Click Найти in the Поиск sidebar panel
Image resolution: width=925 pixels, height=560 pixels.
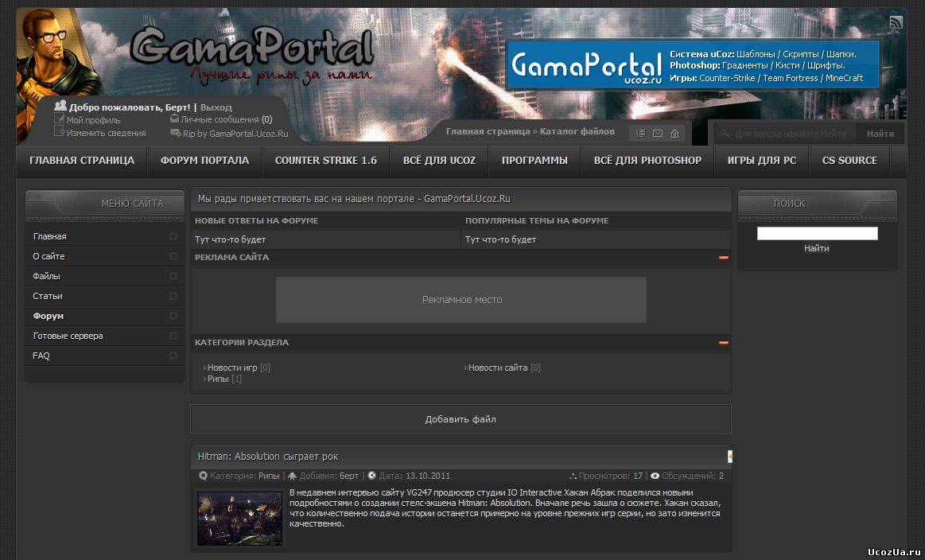coord(817,248)
